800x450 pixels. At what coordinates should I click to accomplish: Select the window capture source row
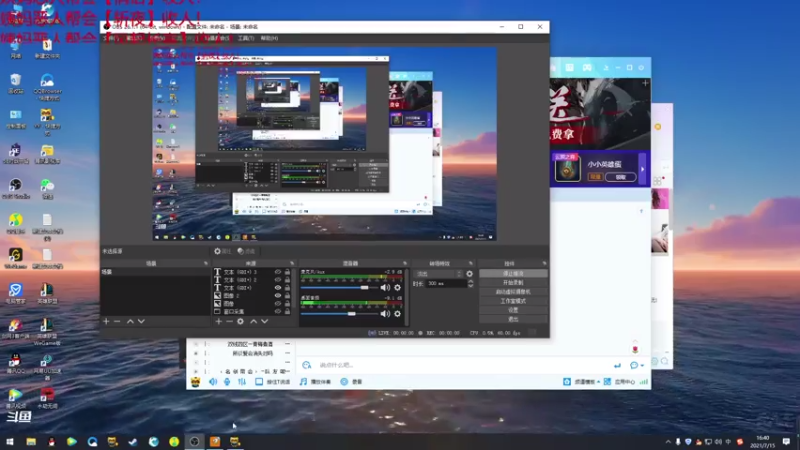click(253, 311)
